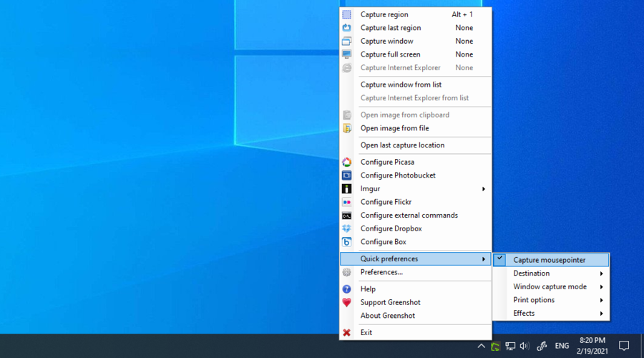The height and width of the screenshot is (358, 644).
Task: Click the Capture region icon
Action: [x=346, y=14]
